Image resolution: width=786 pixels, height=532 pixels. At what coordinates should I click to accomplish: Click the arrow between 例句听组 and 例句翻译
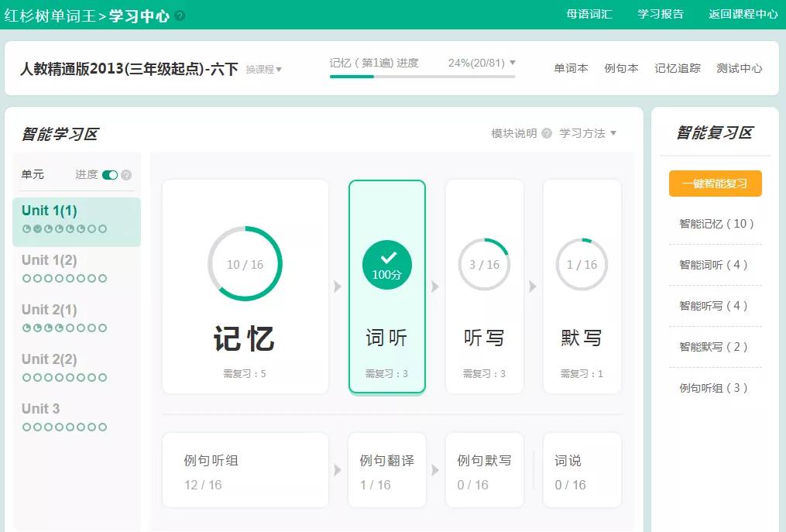(338, 470)
